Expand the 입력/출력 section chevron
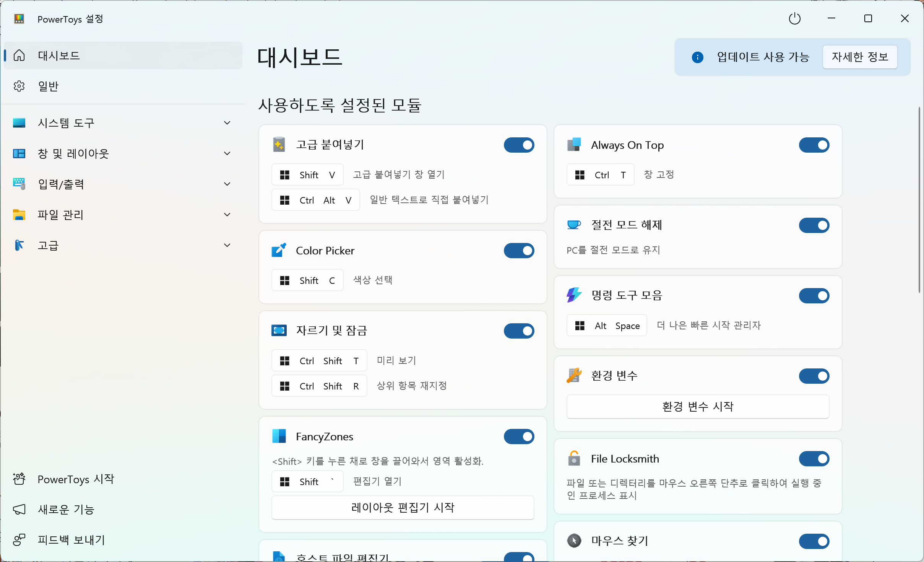This screenshot has width=924, height=562. (227, 184)
